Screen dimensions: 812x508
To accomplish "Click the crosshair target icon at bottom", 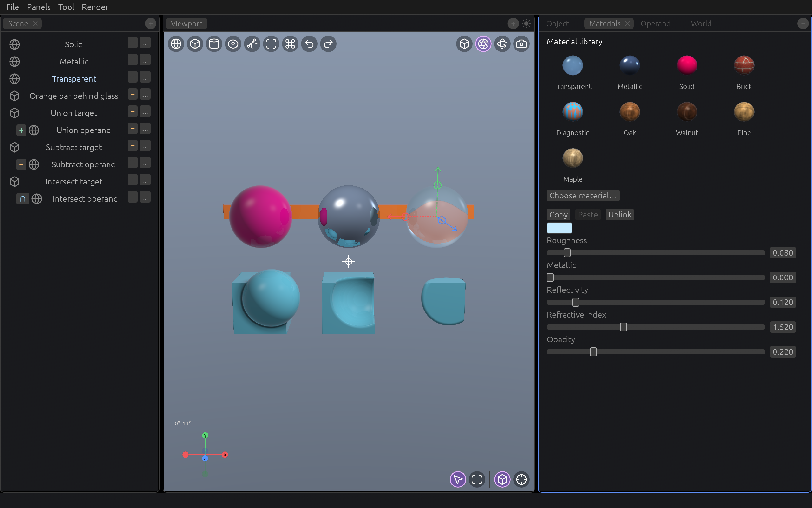I will coord(521,479).
